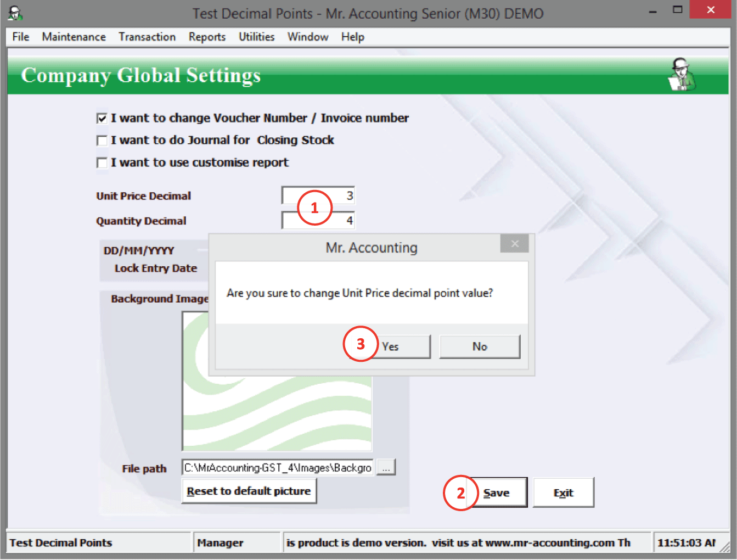737x560 pixels.
Task: Exit the Company Global Settings screen
Action: point(564,492)
